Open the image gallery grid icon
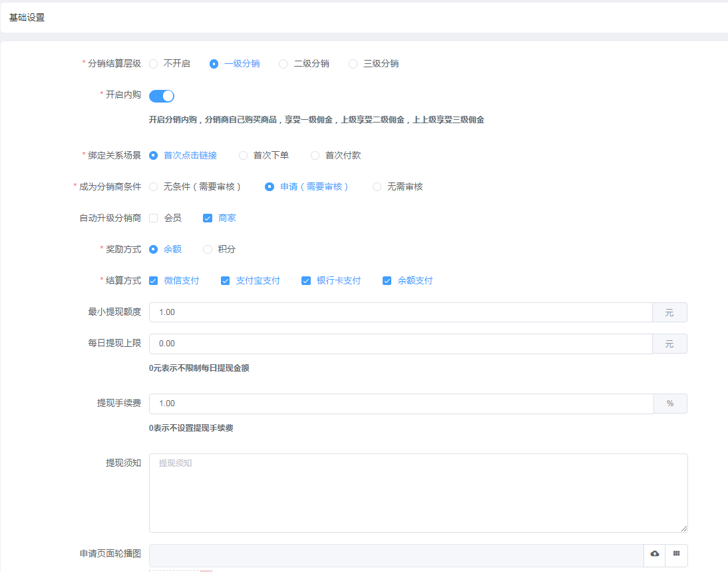The height and width of the screenshot is (572, 728). pyautogui.click(x=676, y=554)
